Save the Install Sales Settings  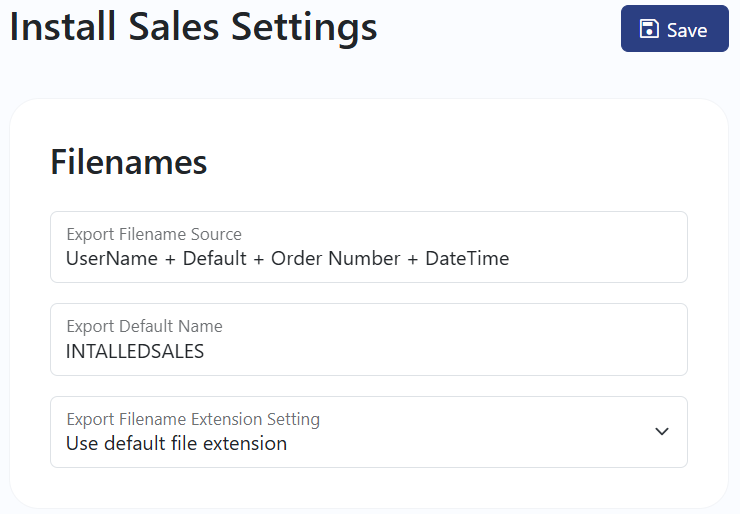tap(674, 28)
